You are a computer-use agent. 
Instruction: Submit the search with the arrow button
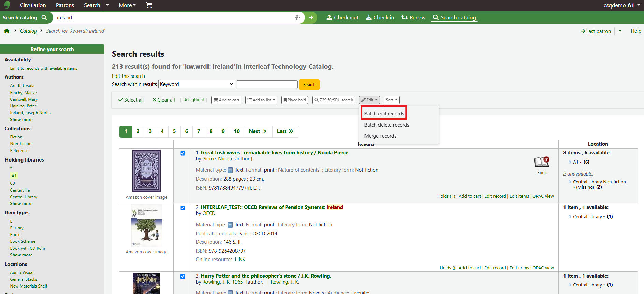point(311,18)
